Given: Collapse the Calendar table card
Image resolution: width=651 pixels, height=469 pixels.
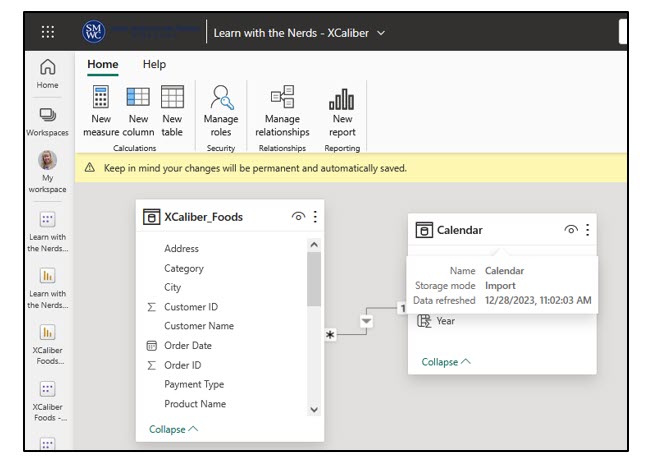Looking at the screenshot, I should (x=446, y=362).
